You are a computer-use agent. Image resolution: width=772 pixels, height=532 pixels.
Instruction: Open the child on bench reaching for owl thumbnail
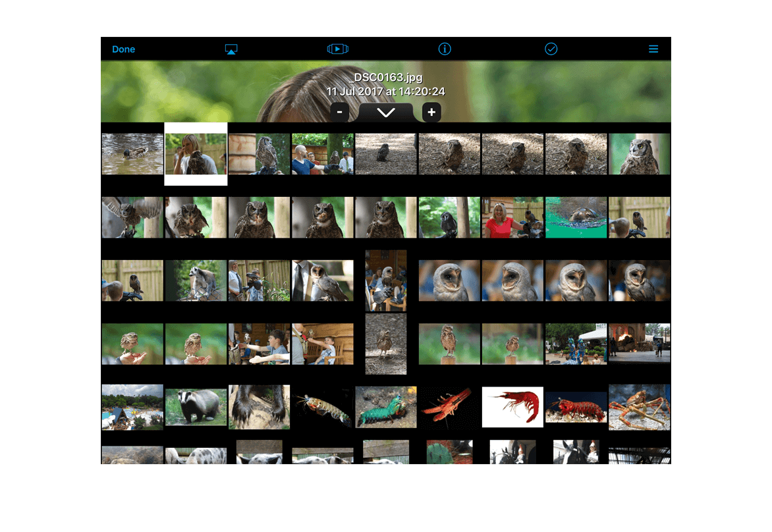[x=323, y=344]
